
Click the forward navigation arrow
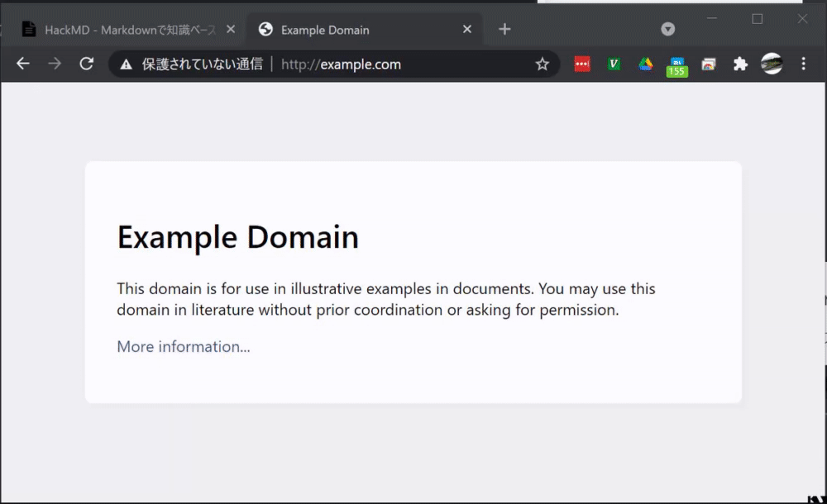(x=54, y=63)
